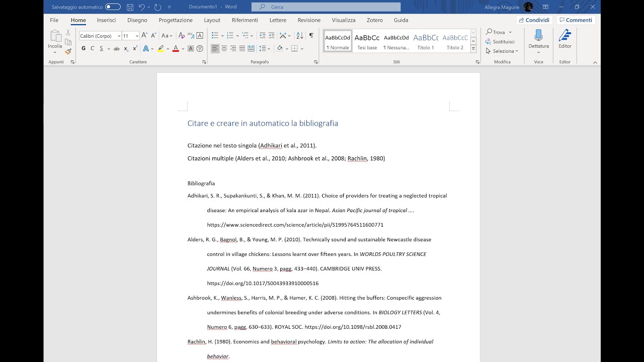644x362 pixels.
Task: Undo the last action
Action: click(142, 7)
